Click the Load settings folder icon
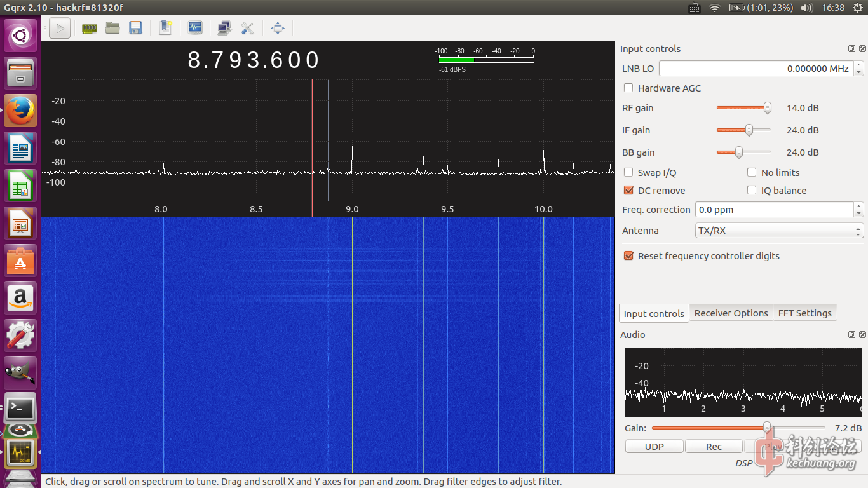 (112, 28)
